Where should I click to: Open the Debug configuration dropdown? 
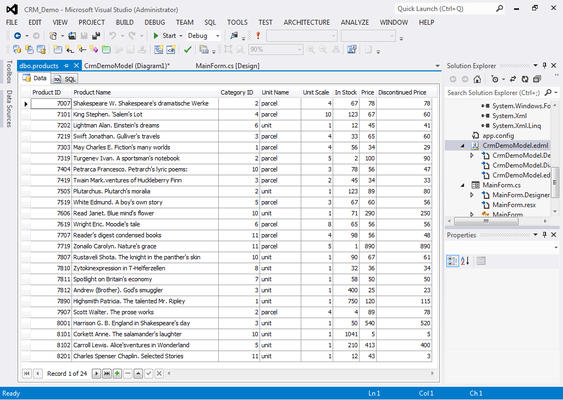[217, 36]
